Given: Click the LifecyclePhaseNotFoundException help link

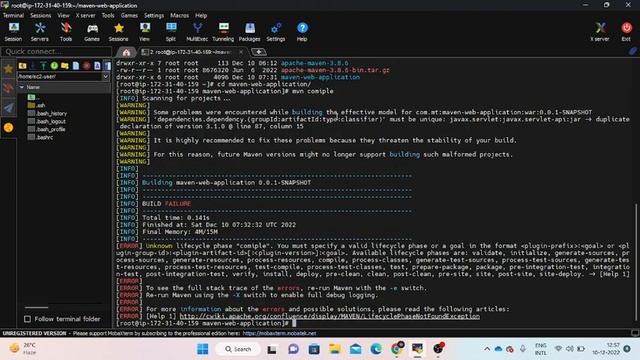Looking at the screenshot, I should click(330, 316).
